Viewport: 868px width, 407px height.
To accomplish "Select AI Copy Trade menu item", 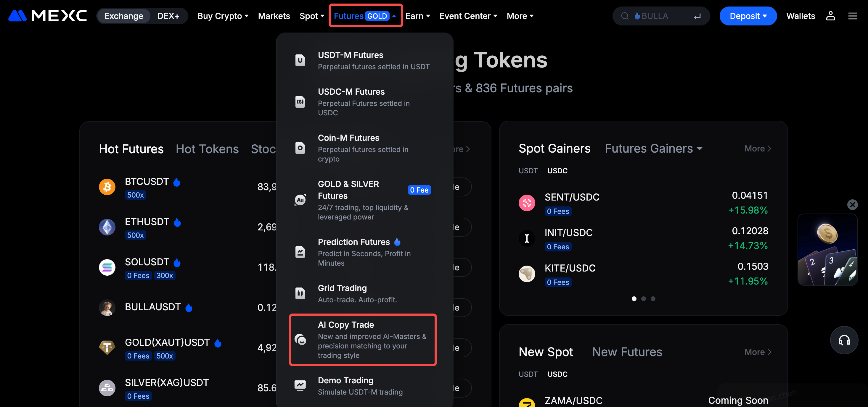I will [x=363, y=340].
